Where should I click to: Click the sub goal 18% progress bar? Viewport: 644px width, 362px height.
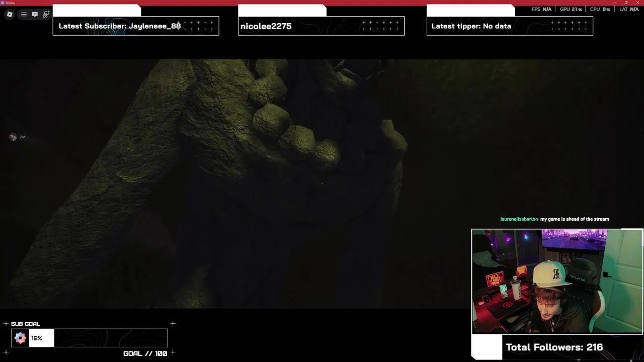coord(90,338)
